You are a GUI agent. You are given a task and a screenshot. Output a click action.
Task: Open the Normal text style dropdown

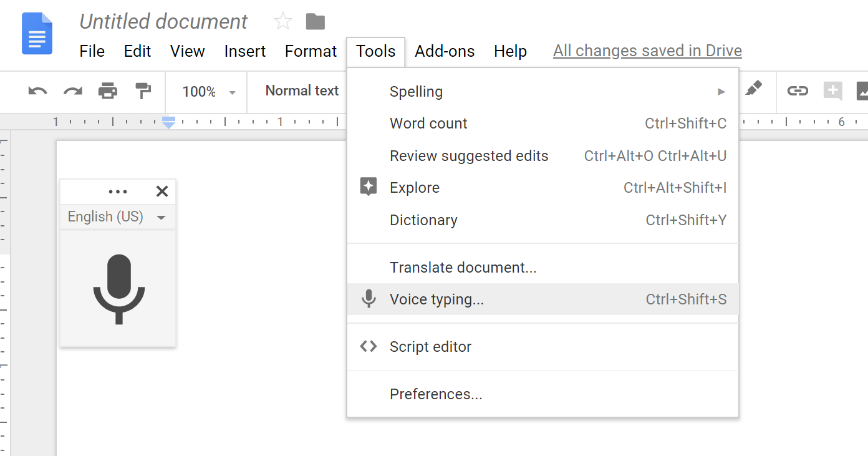(302, 91)
